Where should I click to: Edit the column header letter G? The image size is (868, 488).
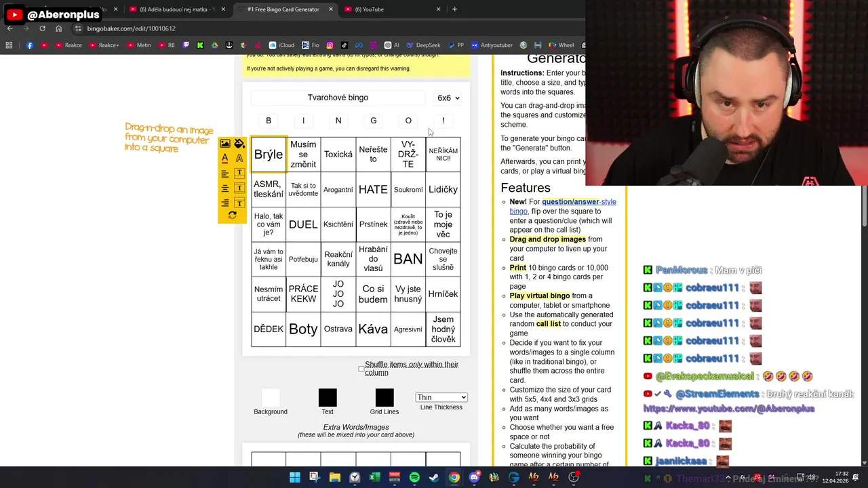point(373,121)
